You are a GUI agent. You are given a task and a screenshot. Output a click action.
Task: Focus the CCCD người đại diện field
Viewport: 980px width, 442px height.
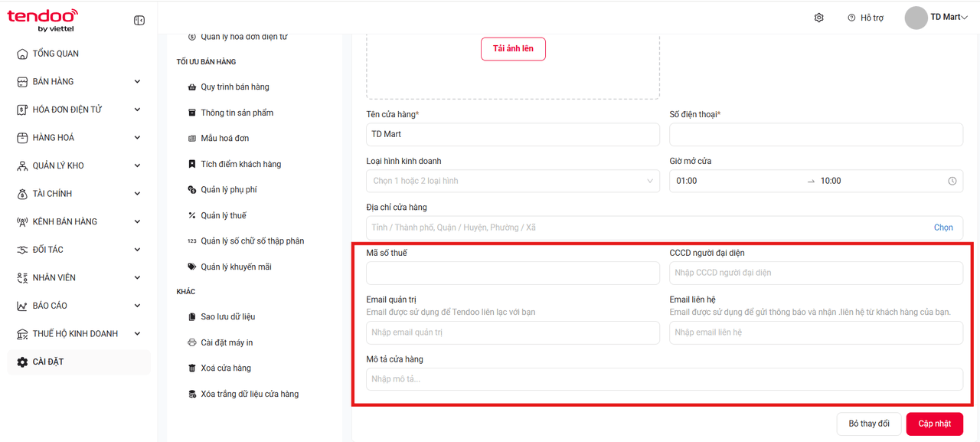tap(816, 273)
